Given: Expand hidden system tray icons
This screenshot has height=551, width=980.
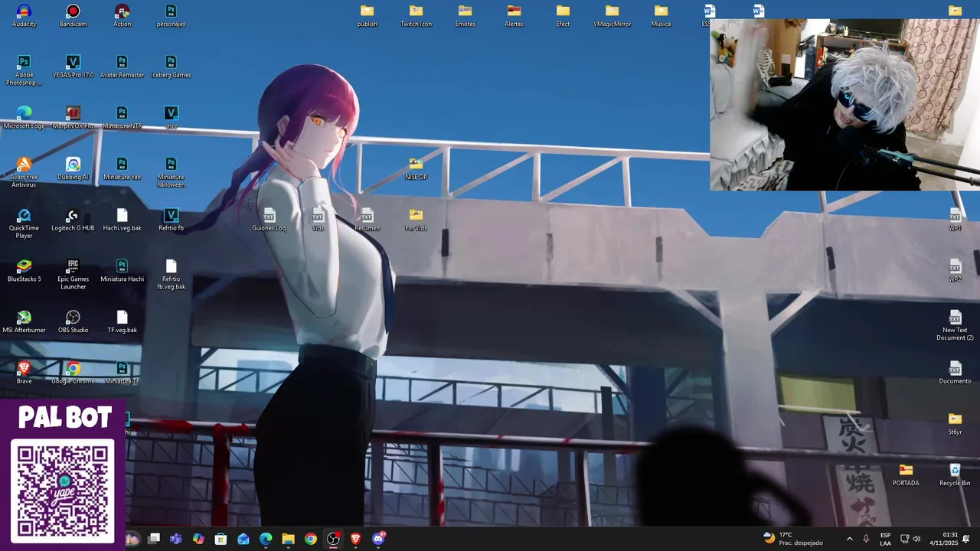Looking at the screenshot, I should 849,539.
